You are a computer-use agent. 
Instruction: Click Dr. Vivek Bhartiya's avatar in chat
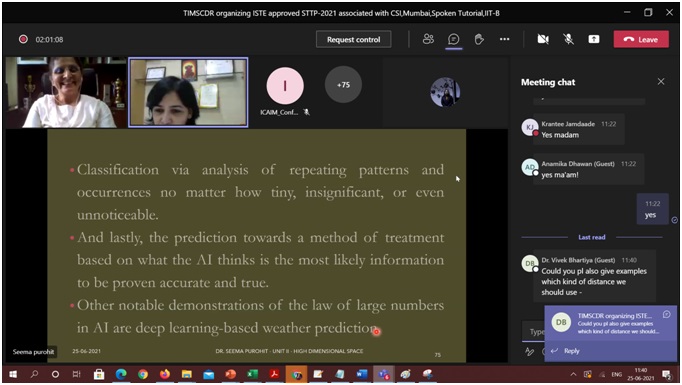point(529,263)
